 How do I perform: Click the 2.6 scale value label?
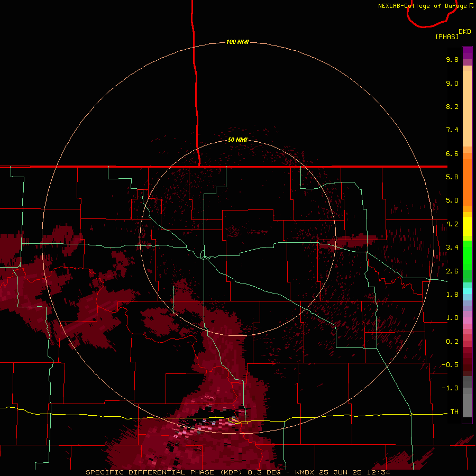point(452,271)
